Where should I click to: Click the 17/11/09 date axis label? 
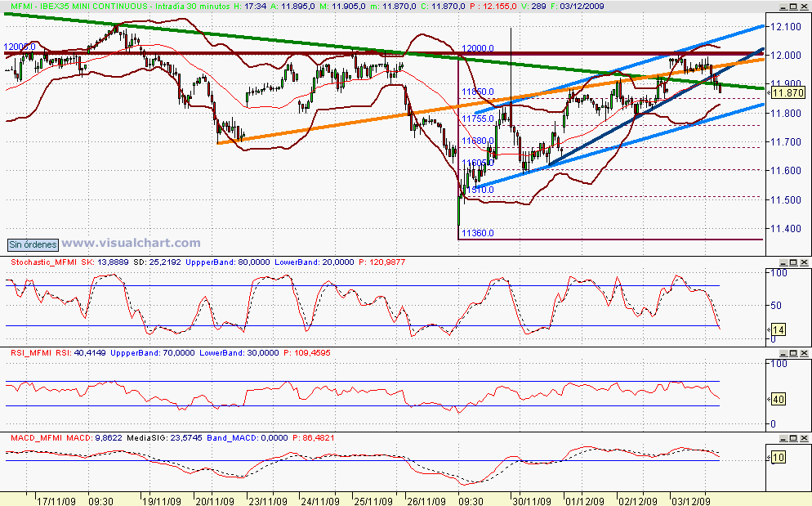coord(56,501)
